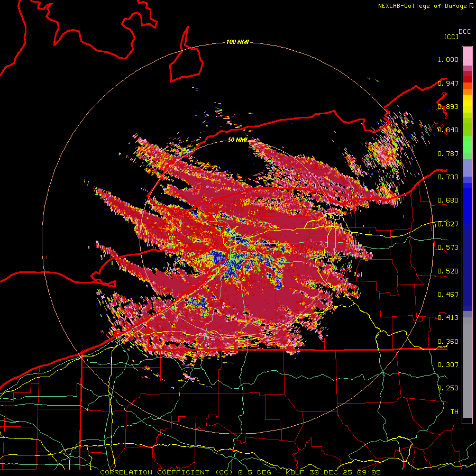This screenshot has width=476, height=476.
Task: Click the TH threshold label
Action: pyautogui.click(x=454, y=412)
